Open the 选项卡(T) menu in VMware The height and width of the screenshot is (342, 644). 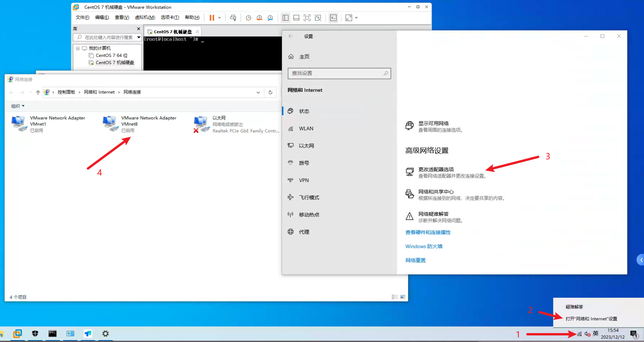[170, 17]
